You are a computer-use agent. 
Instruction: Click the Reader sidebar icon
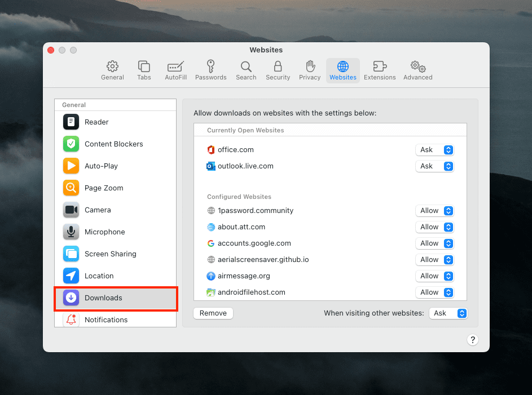coord(71,122)
